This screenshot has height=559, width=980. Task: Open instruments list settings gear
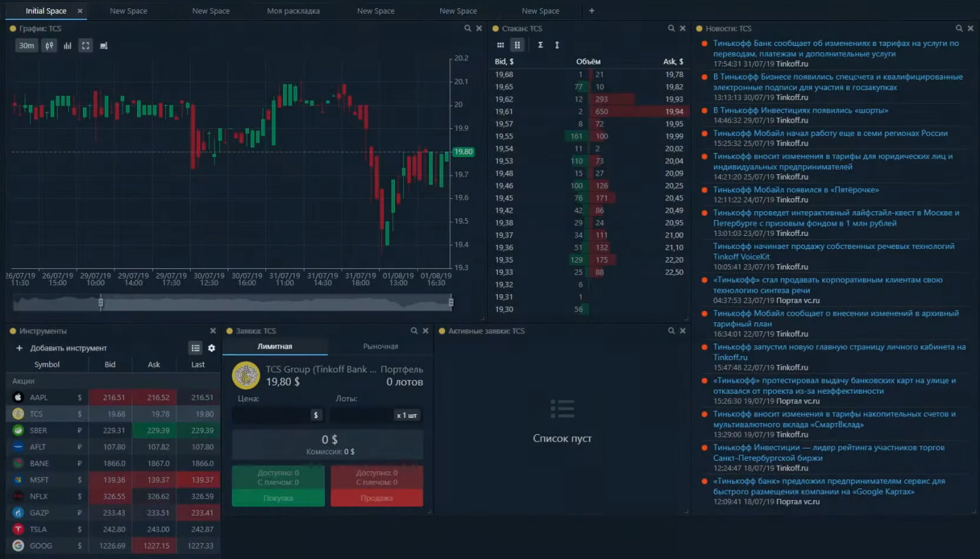[x=211, y=348]
